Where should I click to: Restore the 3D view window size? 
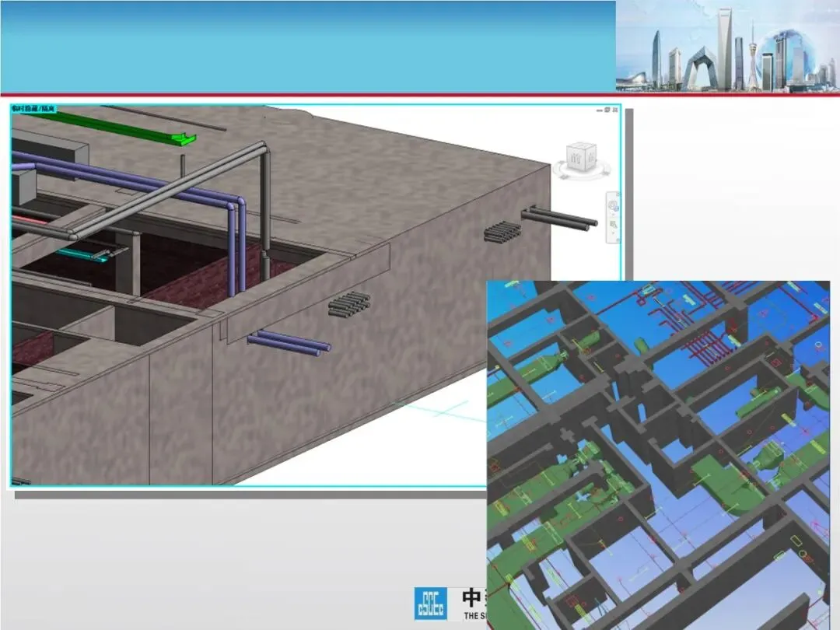point(607,110)
